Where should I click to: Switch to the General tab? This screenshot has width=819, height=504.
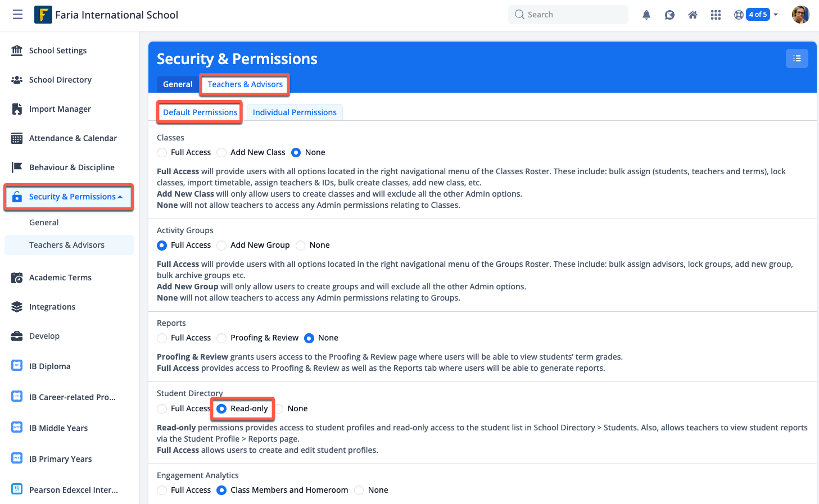pyautogui.click(x=178, y=84)
